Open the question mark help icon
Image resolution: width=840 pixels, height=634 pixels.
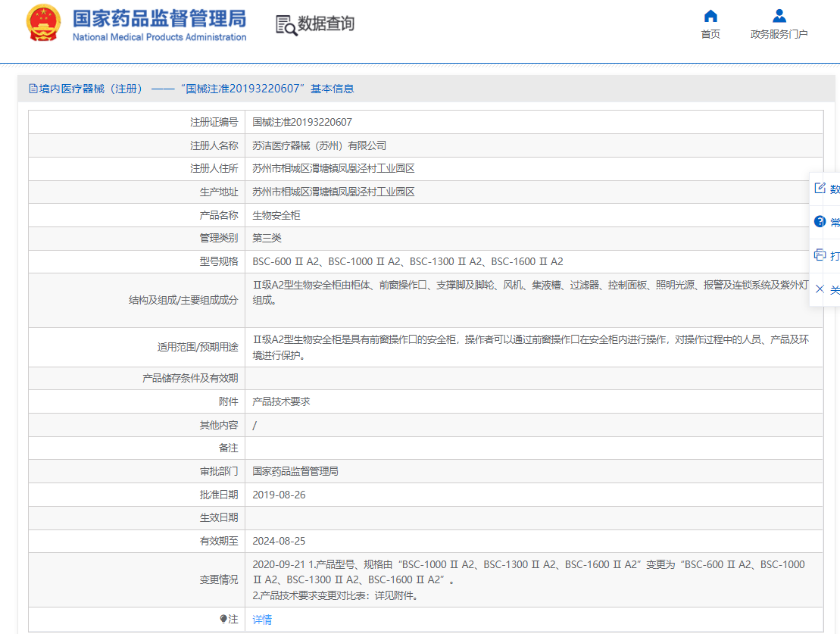[x=820, y=221]
